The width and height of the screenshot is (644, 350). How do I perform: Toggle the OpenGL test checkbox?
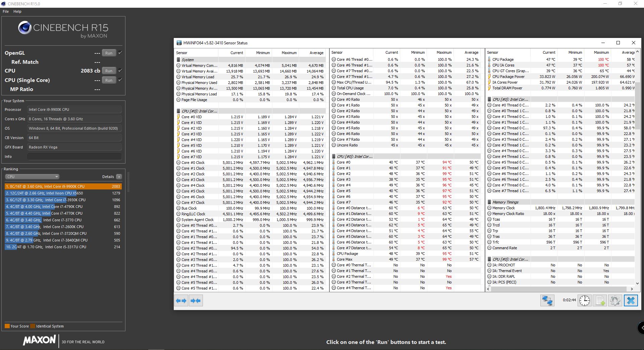pyautogui.click(x=120, y=53)
